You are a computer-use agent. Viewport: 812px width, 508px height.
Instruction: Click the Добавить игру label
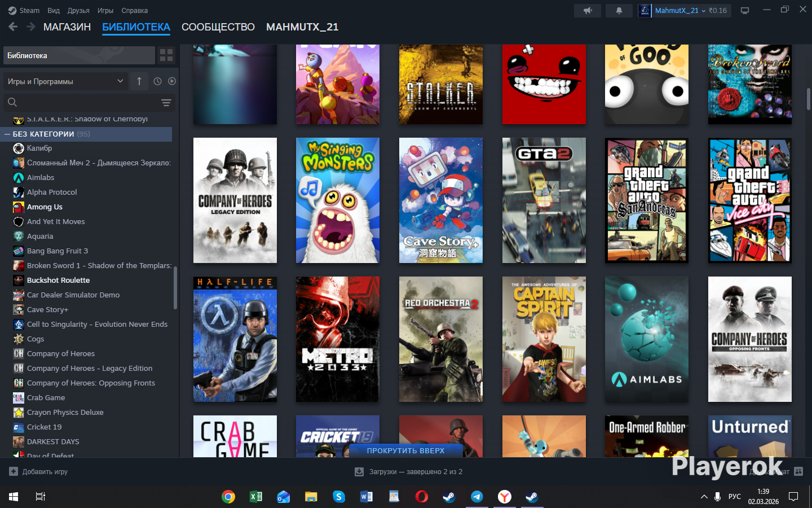[x=45, y=472]
